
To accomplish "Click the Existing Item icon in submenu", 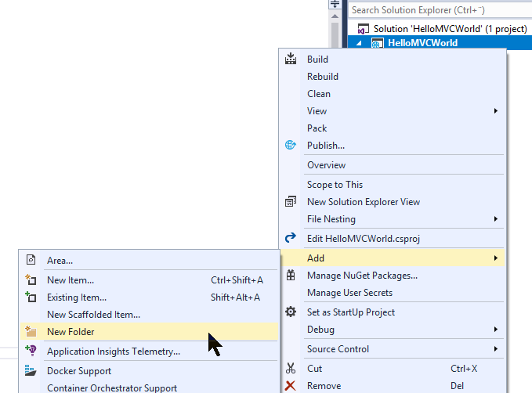I will 31,297.
